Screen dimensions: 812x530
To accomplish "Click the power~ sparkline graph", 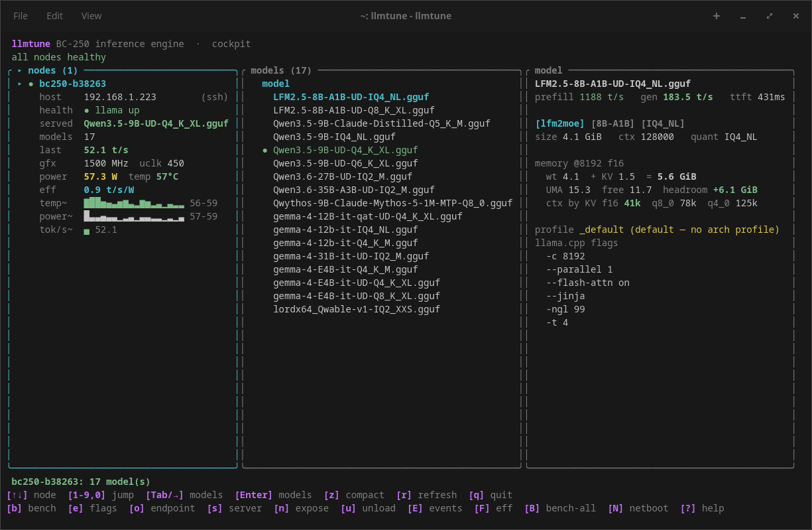I will coord(134,216).
